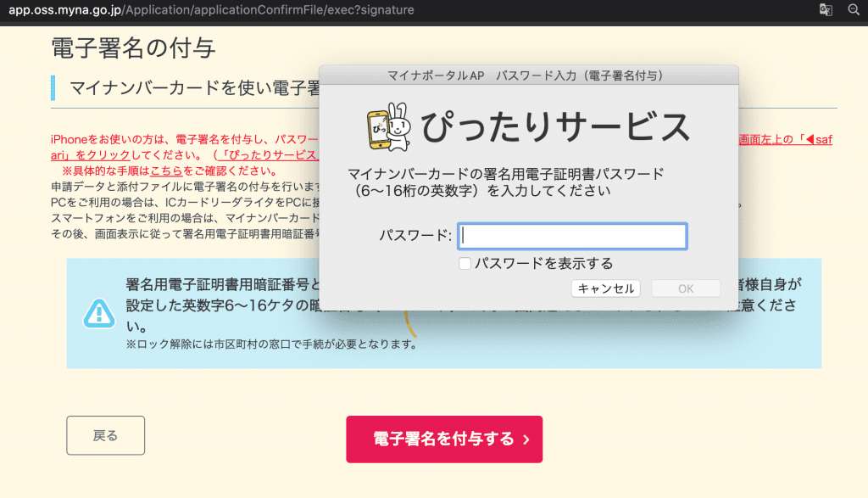Enable the パスワードを表示する checkbox
The image size is (868, 498).
click(x=465, y=263)
